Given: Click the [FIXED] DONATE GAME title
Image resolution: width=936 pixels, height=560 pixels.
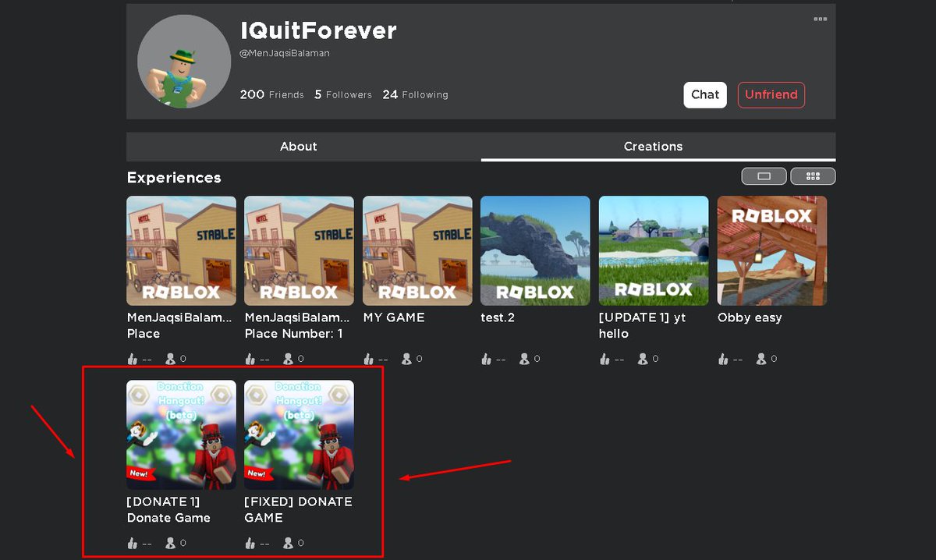Looking at the screenshot, I should click(x=298, y=509).
